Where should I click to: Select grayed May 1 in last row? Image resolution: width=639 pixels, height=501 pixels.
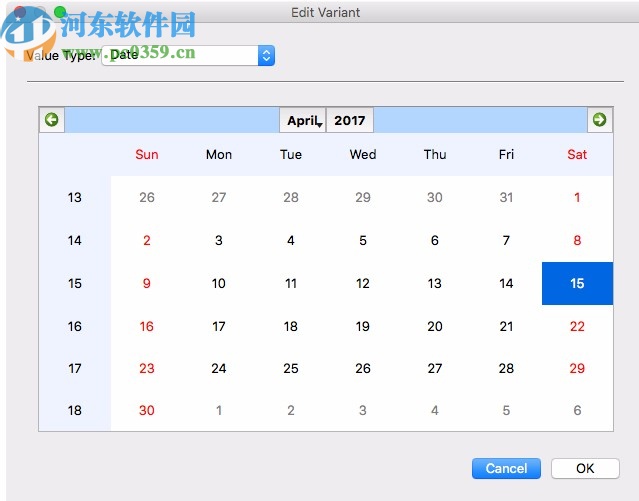[x=219, y=410]
